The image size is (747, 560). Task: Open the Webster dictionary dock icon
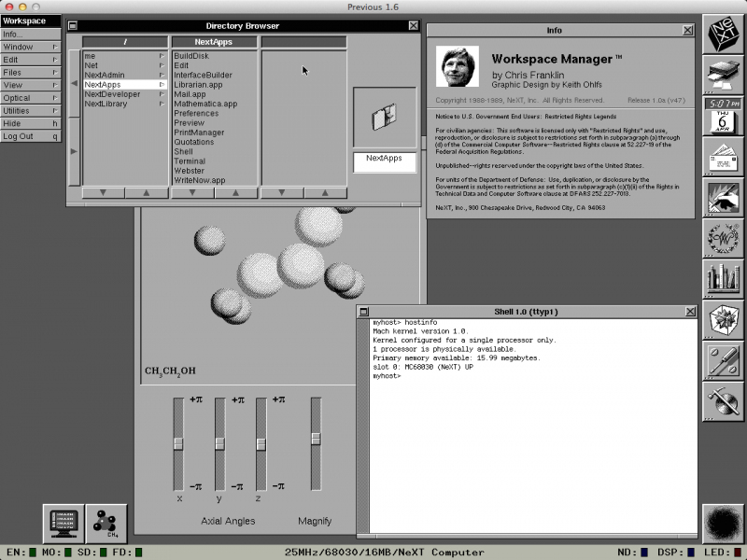[x=724, y=238]
